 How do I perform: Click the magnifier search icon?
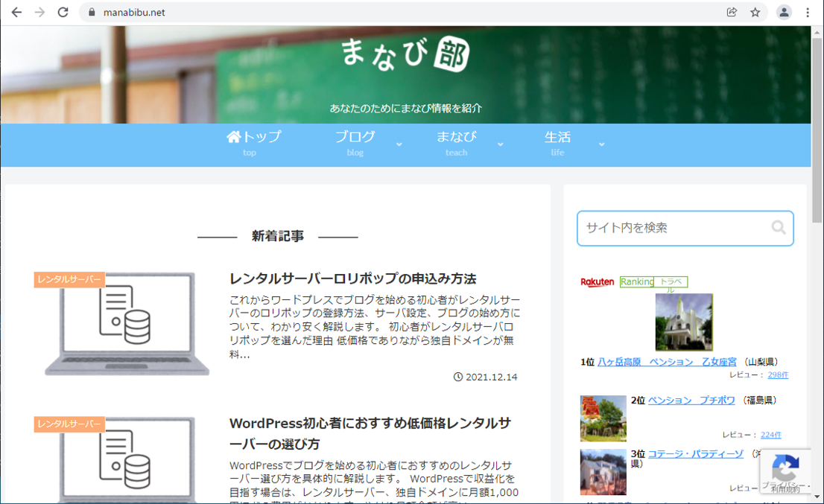point(779,228)
